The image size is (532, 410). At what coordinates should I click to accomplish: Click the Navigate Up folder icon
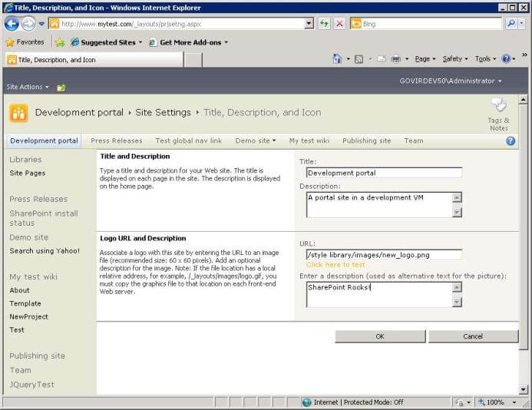(x=61, y=88)
